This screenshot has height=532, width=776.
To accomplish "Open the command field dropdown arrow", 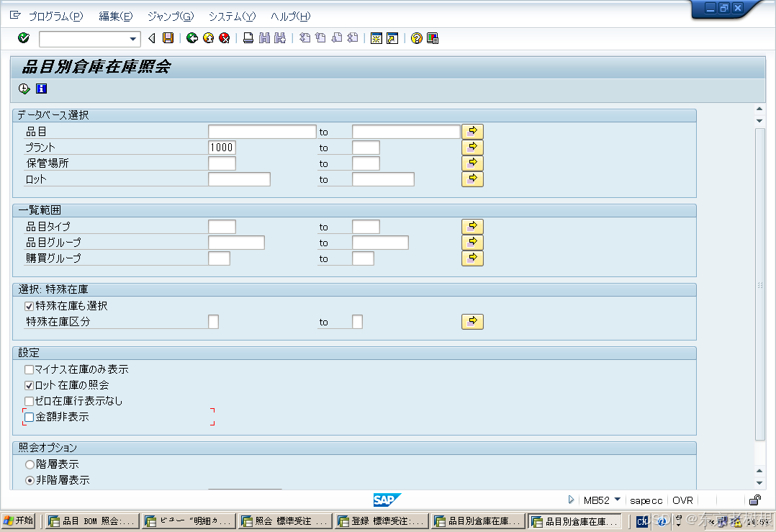I will point(132,39).
